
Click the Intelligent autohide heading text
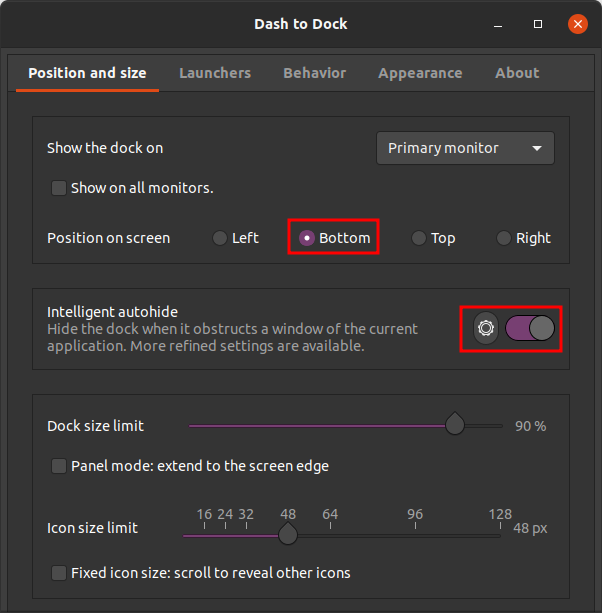(113, 312)
